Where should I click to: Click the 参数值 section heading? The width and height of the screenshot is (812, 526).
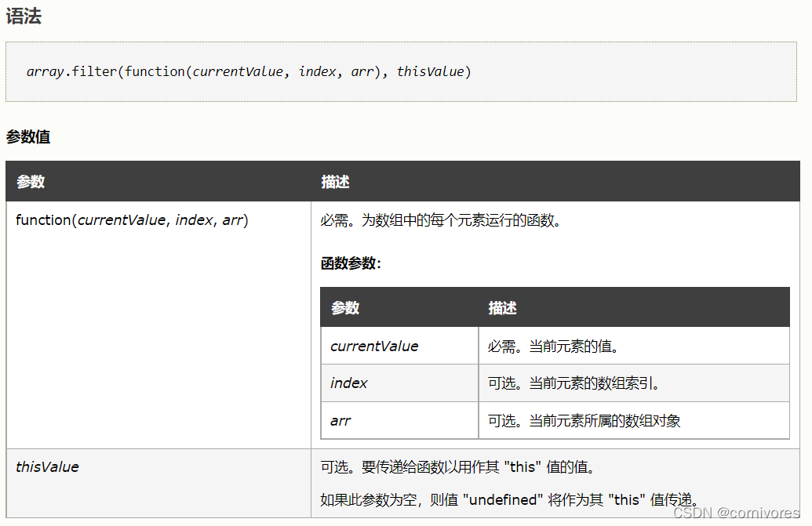click(x=27, y=137)
